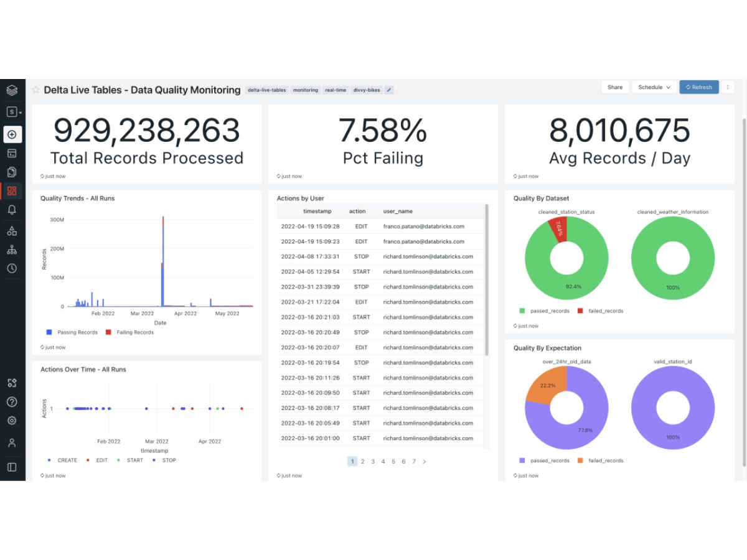Open the Settings gear icon

click(x=12, y=421)
